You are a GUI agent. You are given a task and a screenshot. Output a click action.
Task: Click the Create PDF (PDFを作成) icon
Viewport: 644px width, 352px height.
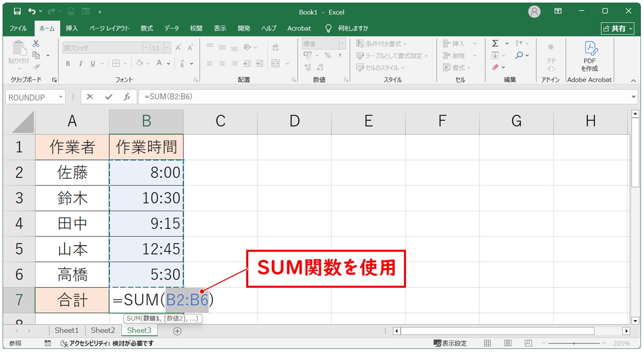pos(590,48)
